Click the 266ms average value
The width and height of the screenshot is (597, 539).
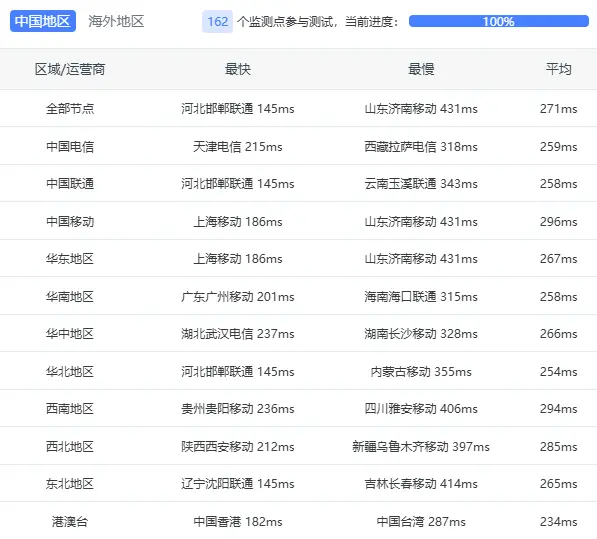coord(559,334)
